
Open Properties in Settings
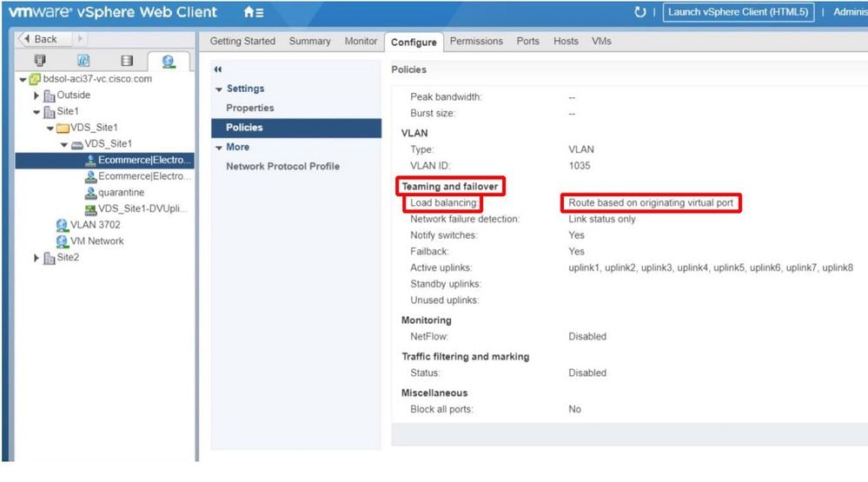pos(249,108)
